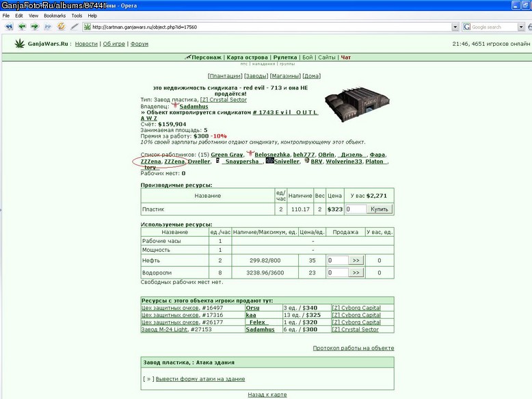The width and height of the screenshot is (532, 399).
Task: Click the Fast Forward toolbar icon
Action: coord(48,27)
